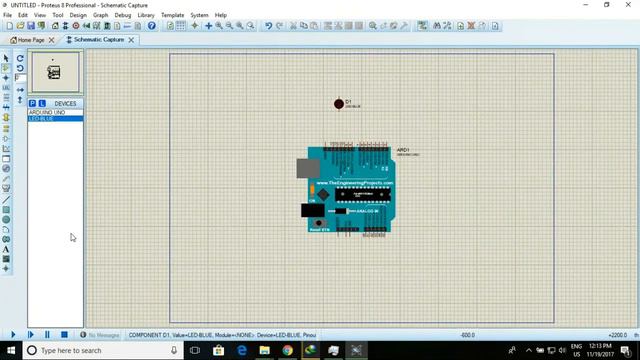Select the 2D circle drawing tool
The image size is (640, 360).
pos(6,220)
